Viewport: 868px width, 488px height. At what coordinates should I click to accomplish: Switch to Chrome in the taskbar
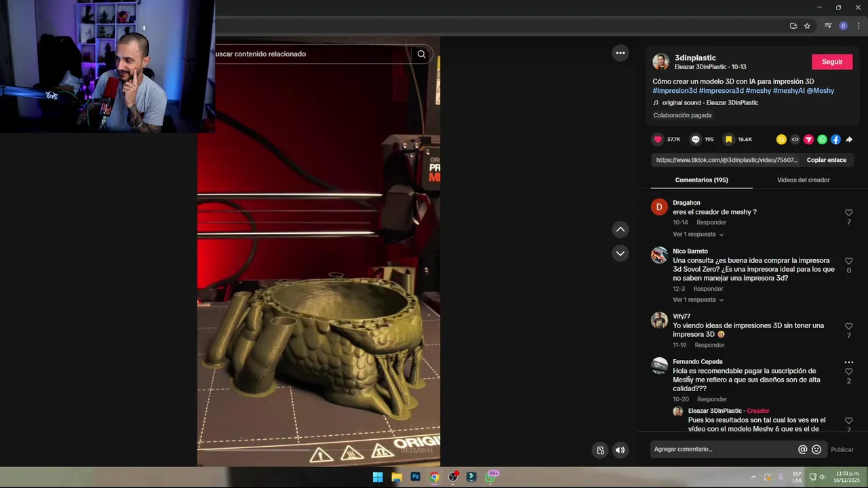point(435,477)
